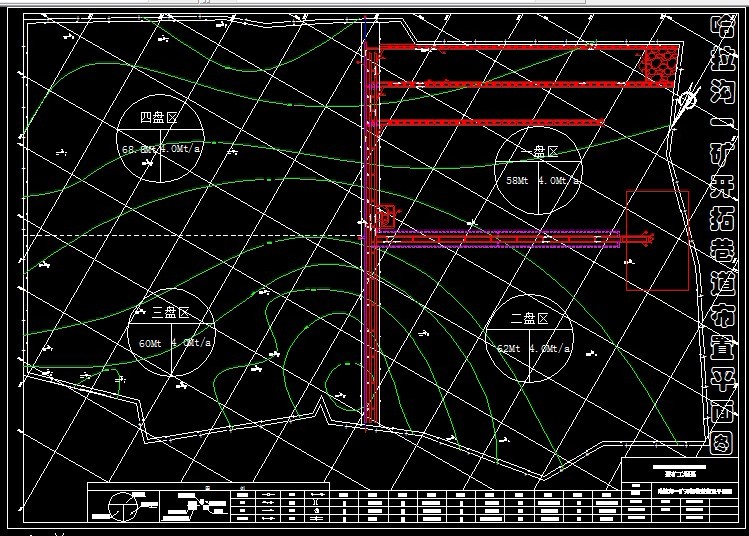Click the legend circle symbol in the bottom table
This screenshot has height=536, width=749.
(x=123, y=506)
